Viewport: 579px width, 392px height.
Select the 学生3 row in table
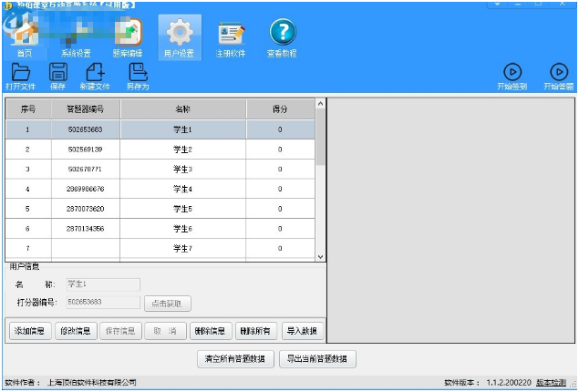pyautogui.click(x=182, y=169)
